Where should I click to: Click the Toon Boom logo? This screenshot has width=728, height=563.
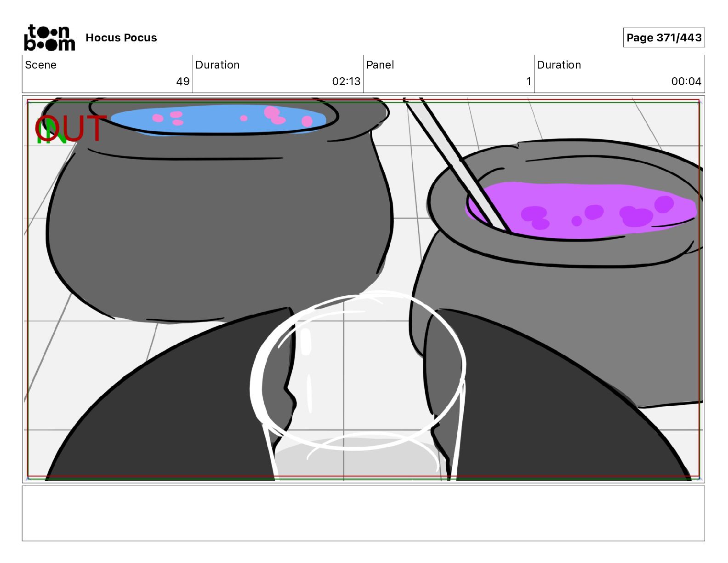pyautogui.click(x=50, y=38)
